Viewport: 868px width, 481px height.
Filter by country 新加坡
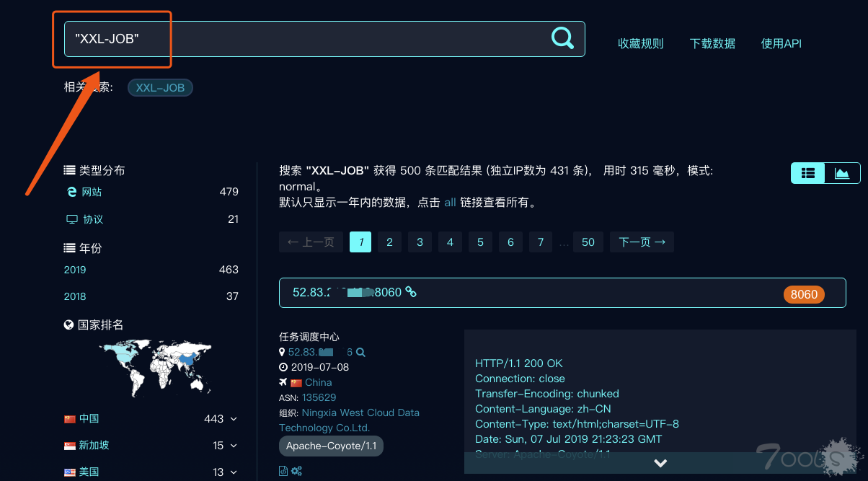(x=94, y=446)
